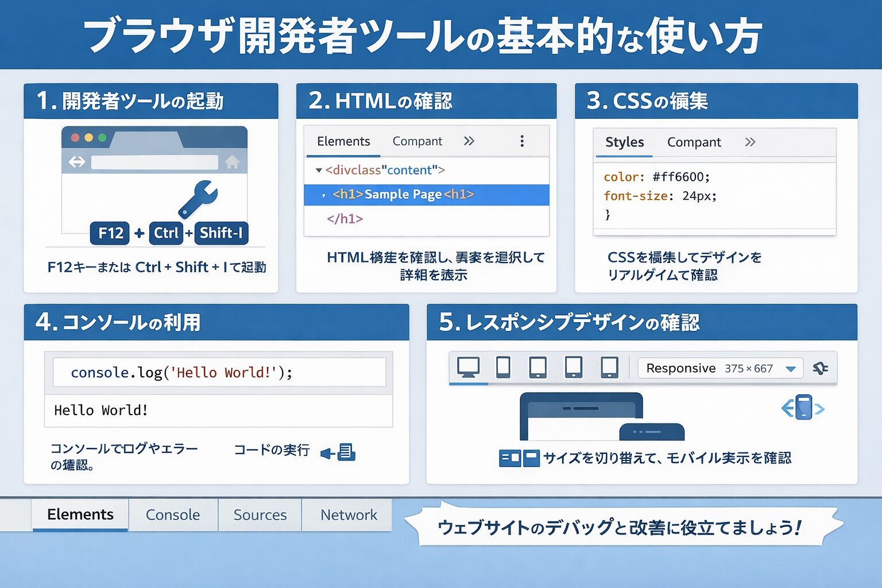This screenshot has width=882, height=588.
Task: Click the desktop monitor device icon
Action: coord(468,367)
